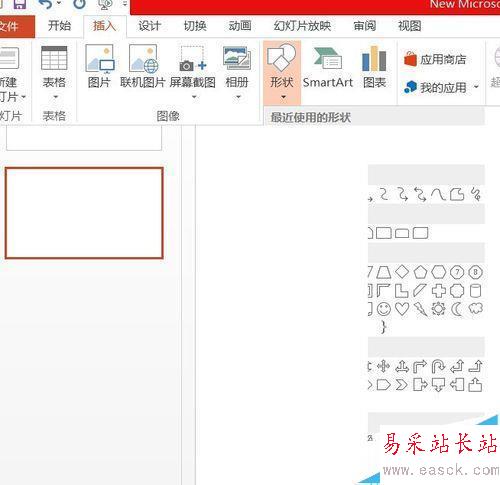The image size is (500, 485).
Task: Switch to the 切换 Transitions tab
Action: pyautogui.click(x=195, y=26)
